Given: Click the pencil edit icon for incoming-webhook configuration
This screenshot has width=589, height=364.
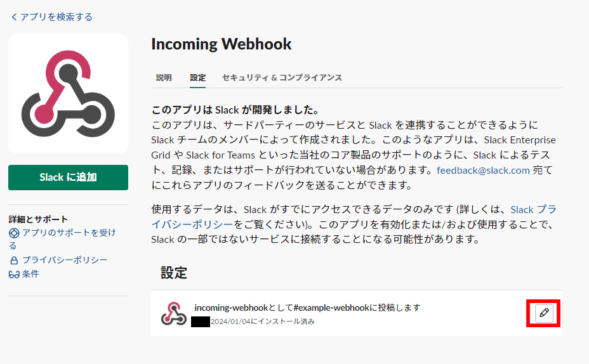Looking at the screenshot, I should point(544,313).
